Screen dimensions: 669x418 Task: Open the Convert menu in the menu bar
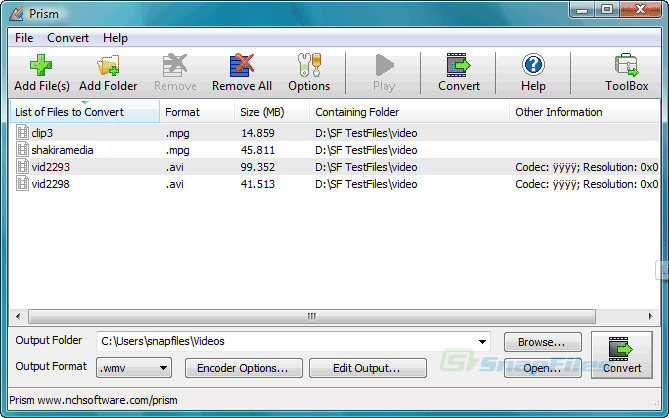tap(68, 38)
